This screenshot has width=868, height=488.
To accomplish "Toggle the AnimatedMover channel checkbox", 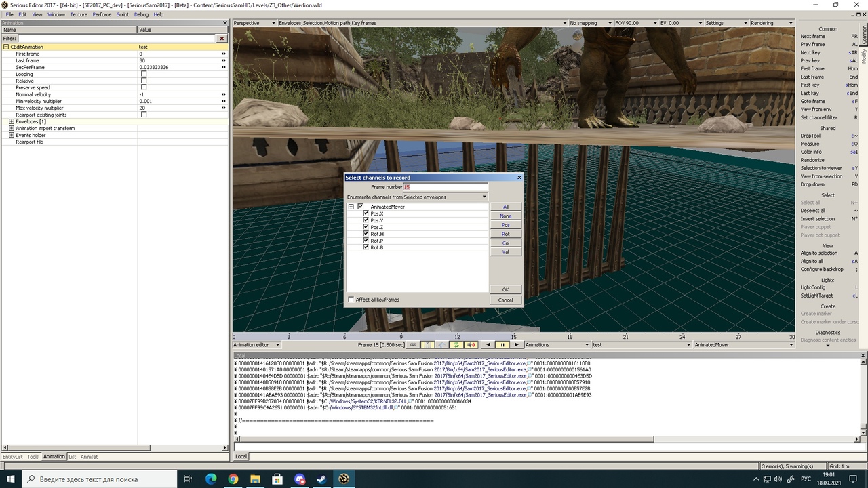I will coord(361,207).
